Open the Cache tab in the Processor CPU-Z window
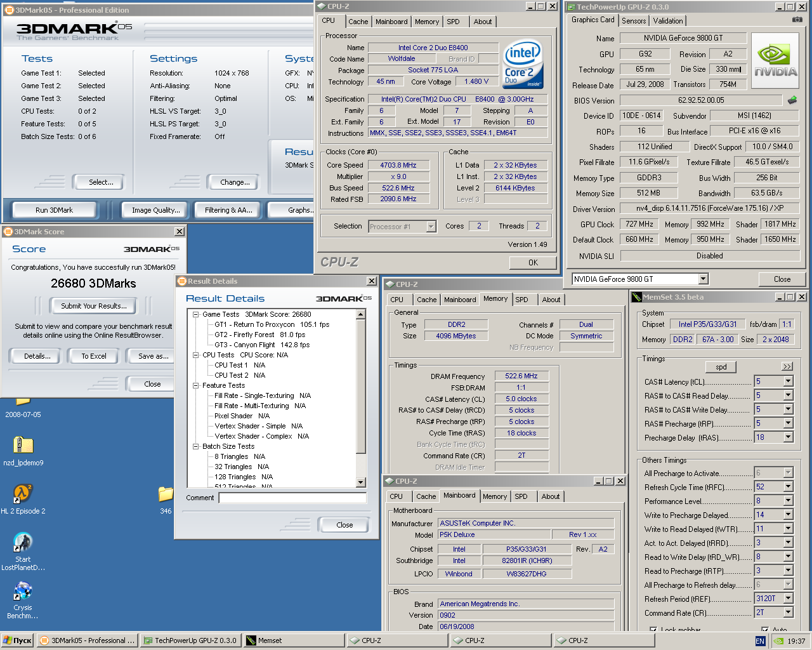 click(358, 22)
